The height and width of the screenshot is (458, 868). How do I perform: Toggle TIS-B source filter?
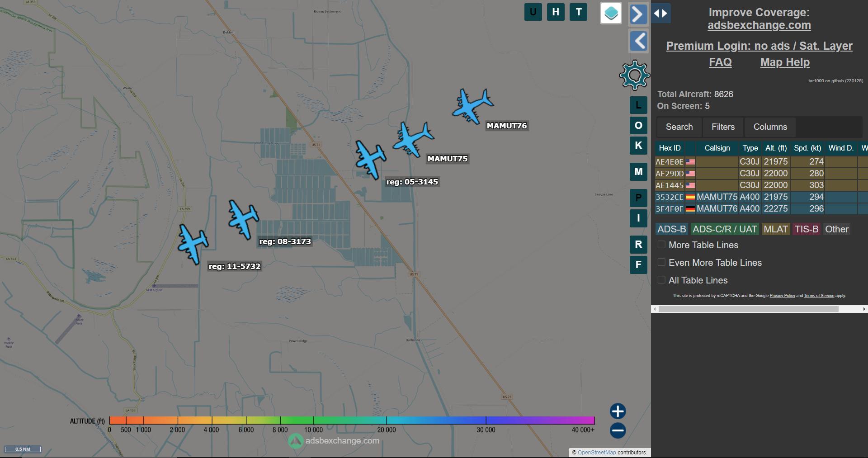[807, 229]
